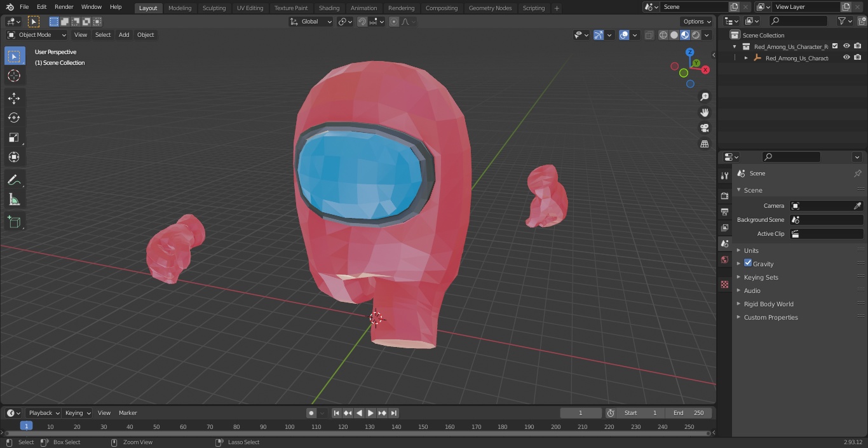Viewport: 868px width, 448px height.
Task: Open the Output properties tab
Action: [x=724, y=212]
